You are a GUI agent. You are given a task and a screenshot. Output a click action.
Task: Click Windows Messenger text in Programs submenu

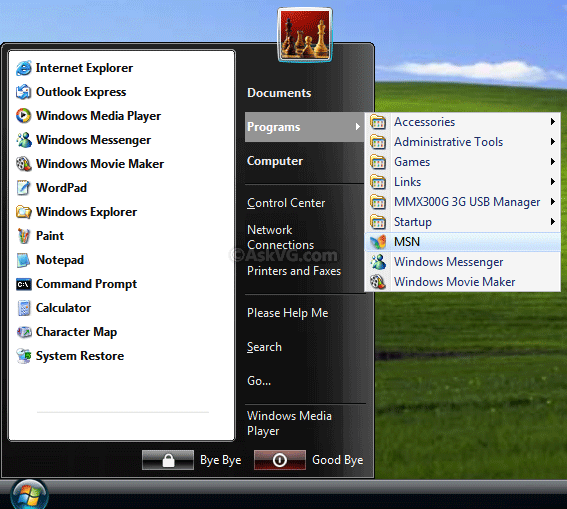tap(448, 262)
